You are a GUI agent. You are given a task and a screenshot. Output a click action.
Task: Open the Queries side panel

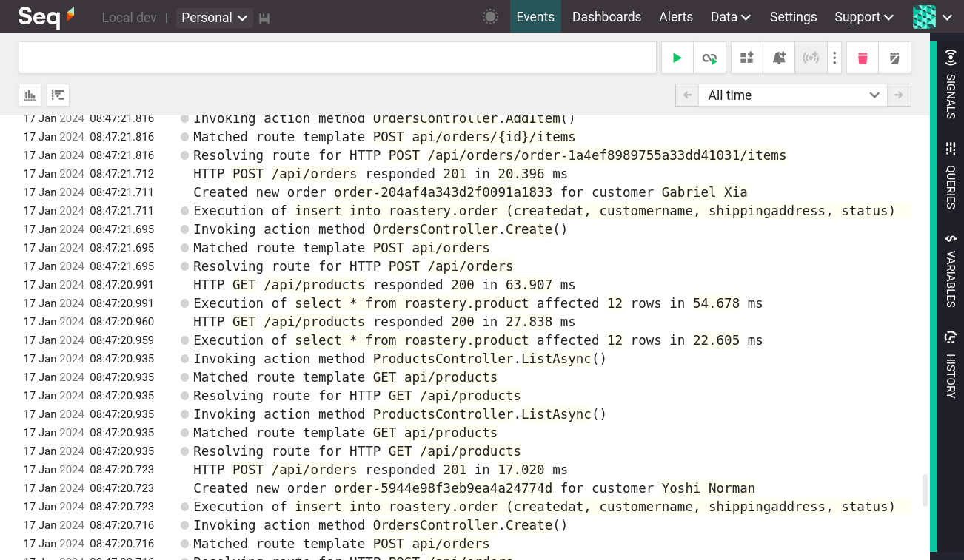[951, 176]
